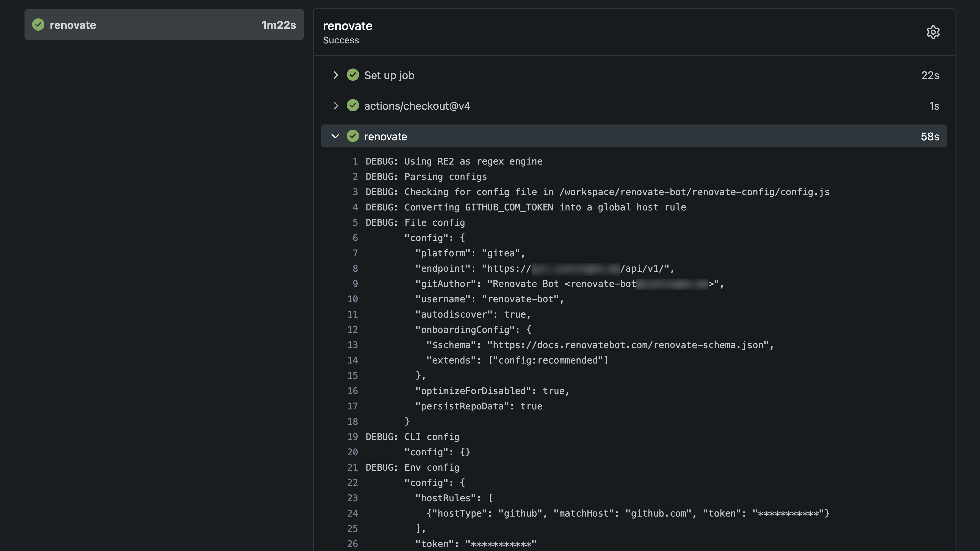Screen dimensions: 980x551
Task: Click log line number 12
Action: click(x=352, y=330)
